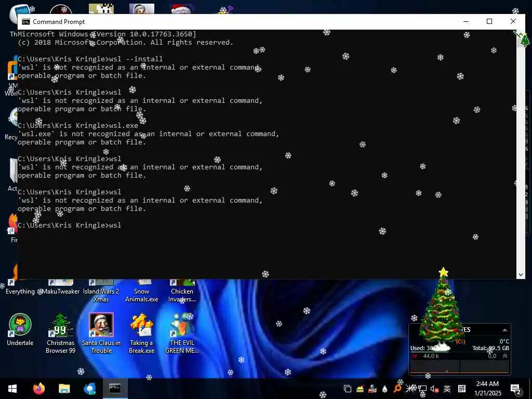
Task: Open the network status tray icon
Action: pos(422,389)
